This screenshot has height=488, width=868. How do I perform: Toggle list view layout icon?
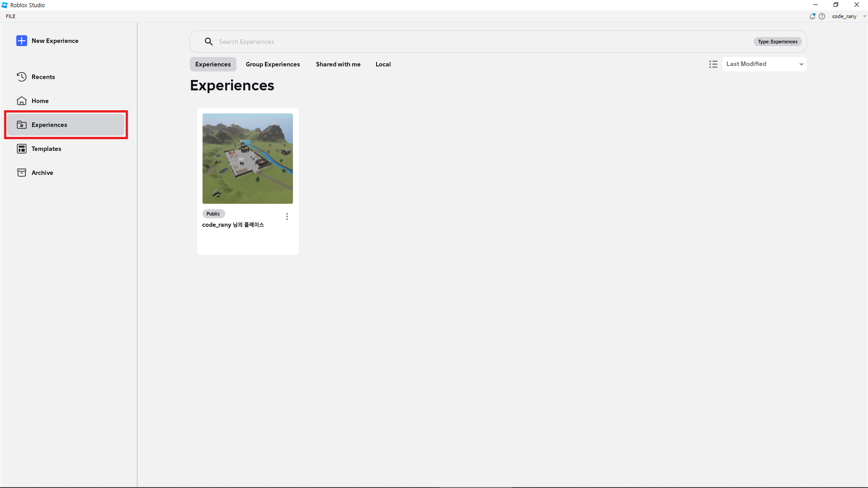pyautogui.click(x=713, y=64)
